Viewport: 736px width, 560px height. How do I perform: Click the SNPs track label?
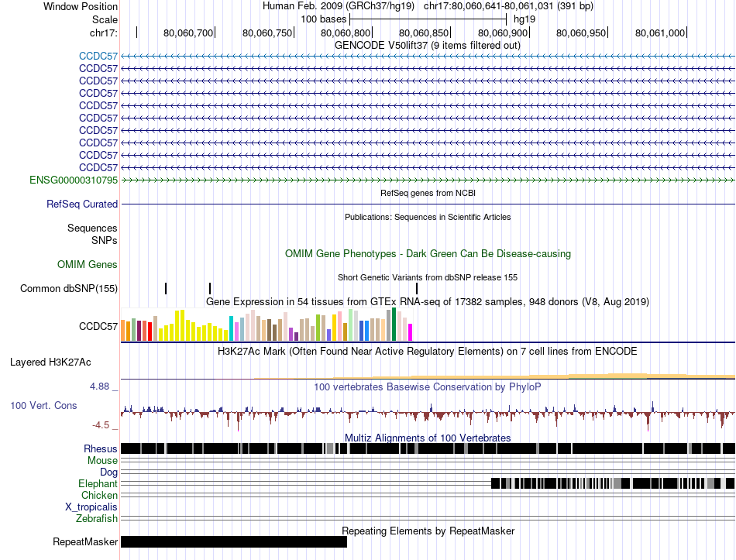click(105, 240)
